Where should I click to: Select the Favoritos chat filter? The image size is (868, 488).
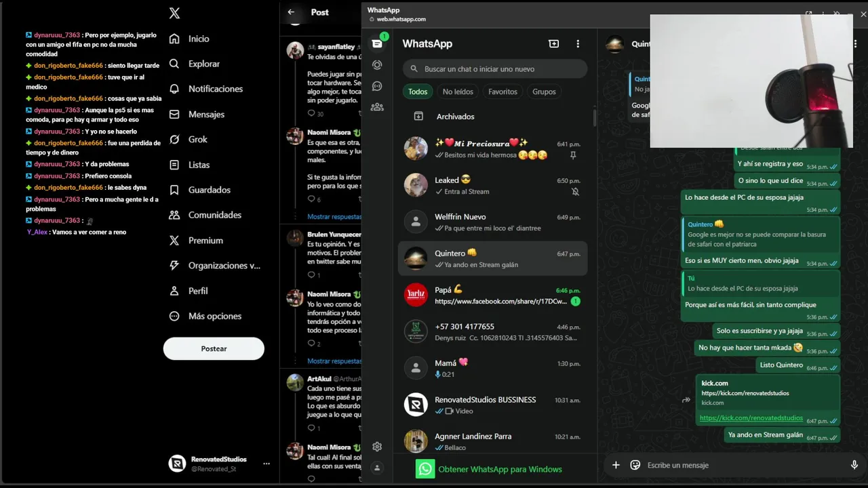(x=502, y=91)
